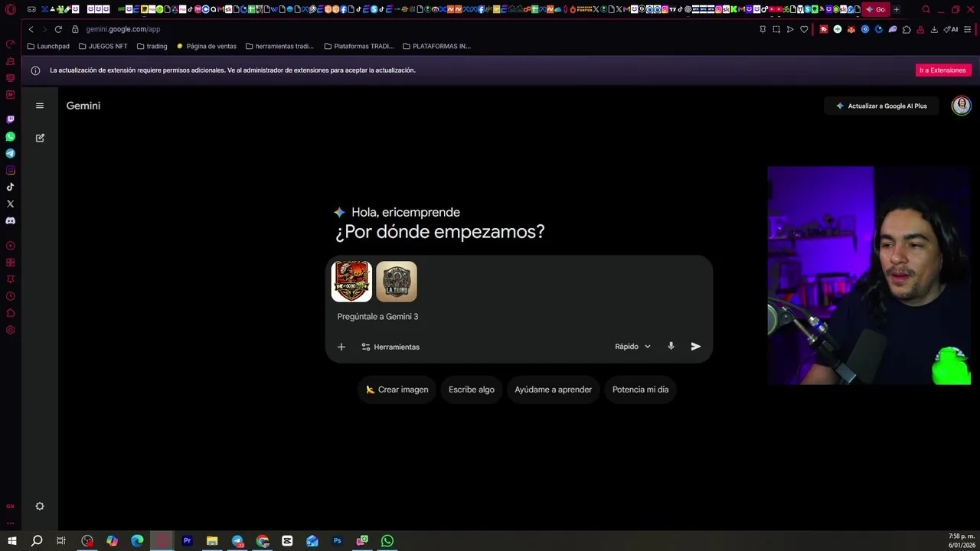This screenshot has height=551, width=980.
Task: Open Windows taskbar search
Action: [36, 541]
